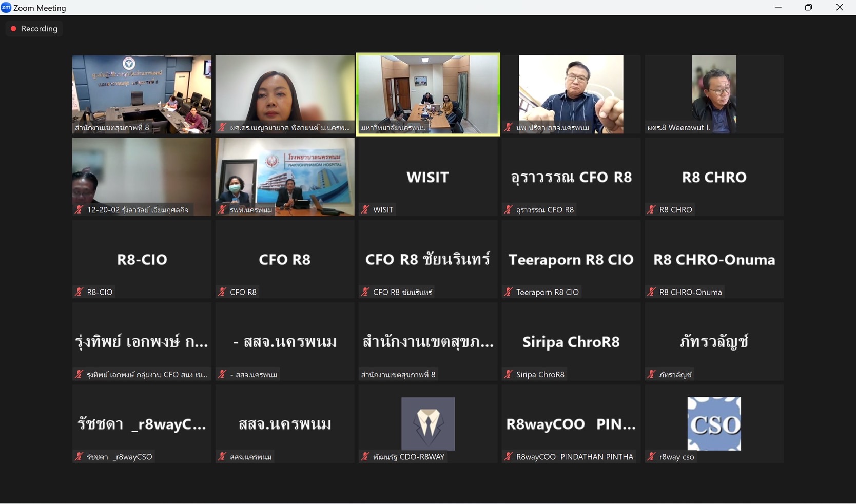Click muted microphone icon beside R8-CIO label
This screenshot has width=856, height=504.
(79, 292)
